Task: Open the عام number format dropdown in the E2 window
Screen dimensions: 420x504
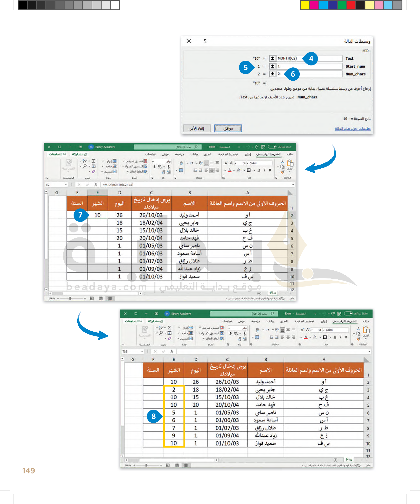Action: click(x=153, y=161)
